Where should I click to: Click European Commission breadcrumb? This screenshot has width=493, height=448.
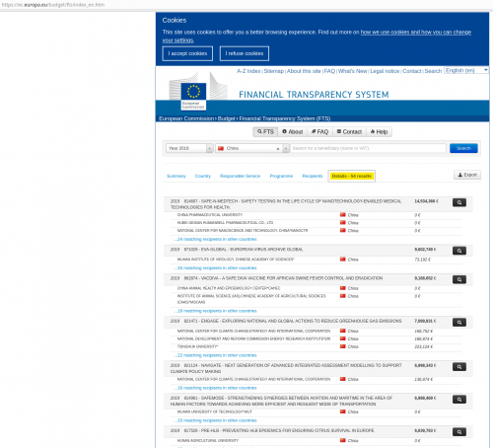186,118
